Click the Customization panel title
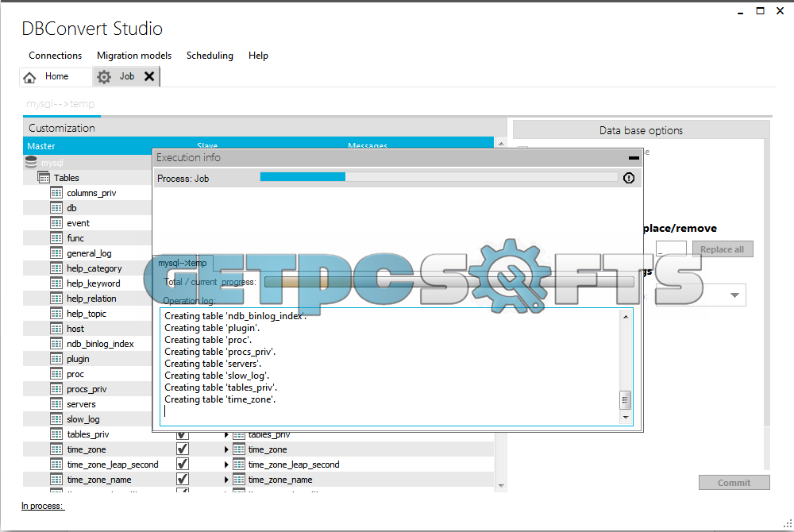Screen dimensions: 794x532 tap(62, 128)
